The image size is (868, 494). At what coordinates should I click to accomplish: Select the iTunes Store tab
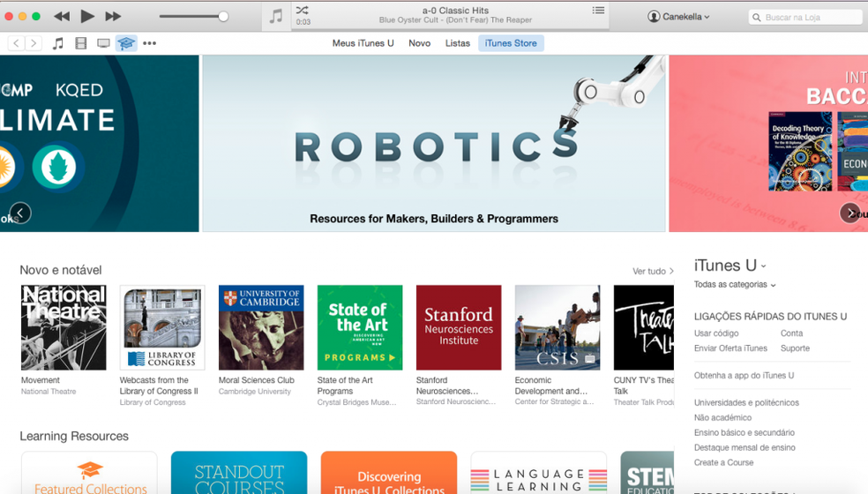[511, 43]
